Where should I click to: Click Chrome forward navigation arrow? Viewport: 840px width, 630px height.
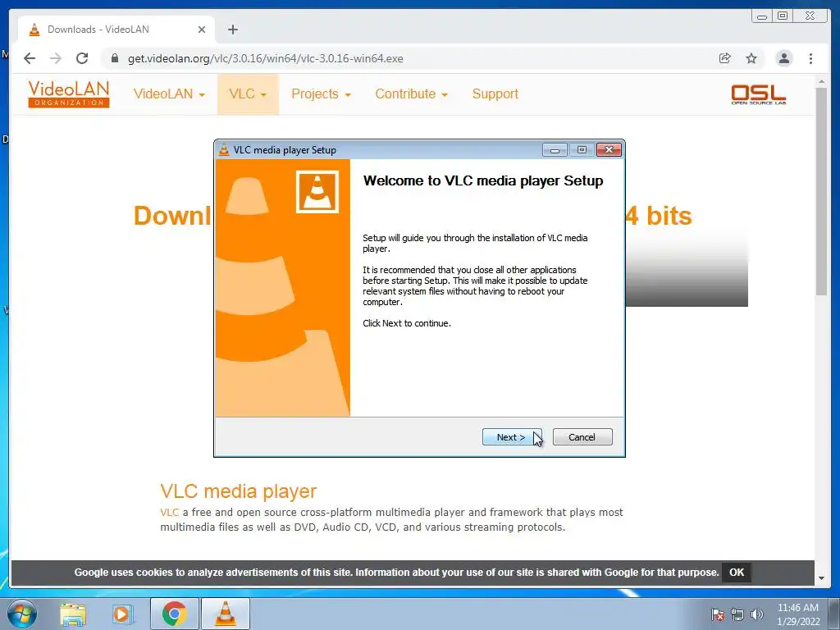56,58
